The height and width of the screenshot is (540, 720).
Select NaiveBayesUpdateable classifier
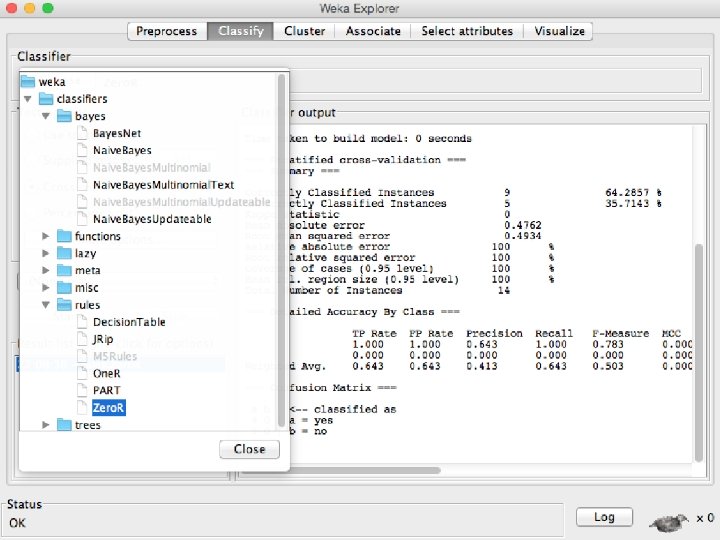(152, 219)
